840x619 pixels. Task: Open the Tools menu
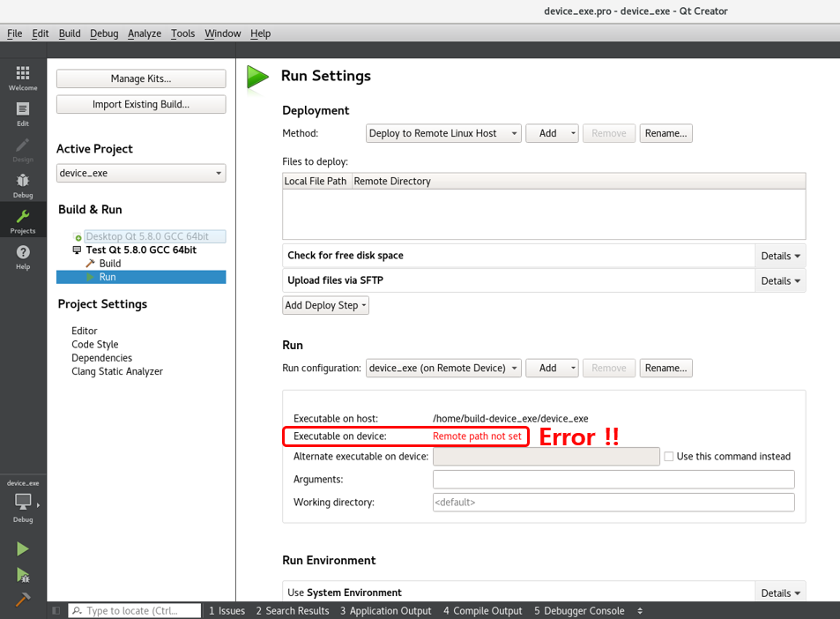click(x=182, y=34)
